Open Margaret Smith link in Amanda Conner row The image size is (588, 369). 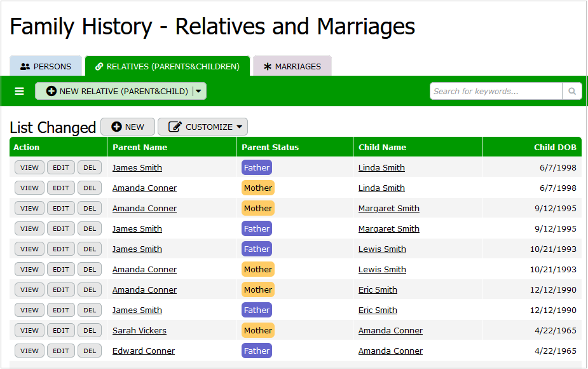[x=389, y=208]
